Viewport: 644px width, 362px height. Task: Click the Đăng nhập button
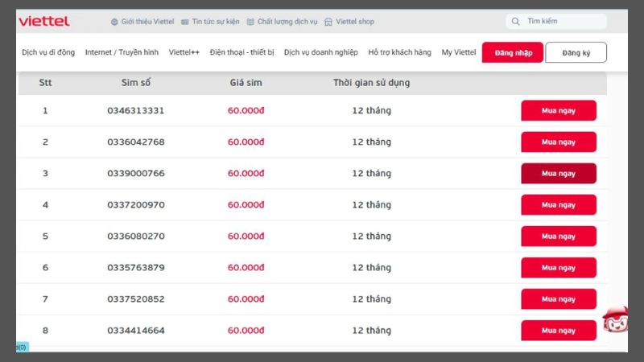(x=513, y=52)
